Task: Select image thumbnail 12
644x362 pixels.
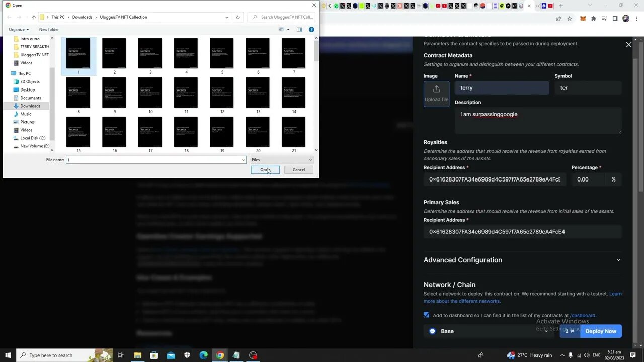Action: (222, 95)
